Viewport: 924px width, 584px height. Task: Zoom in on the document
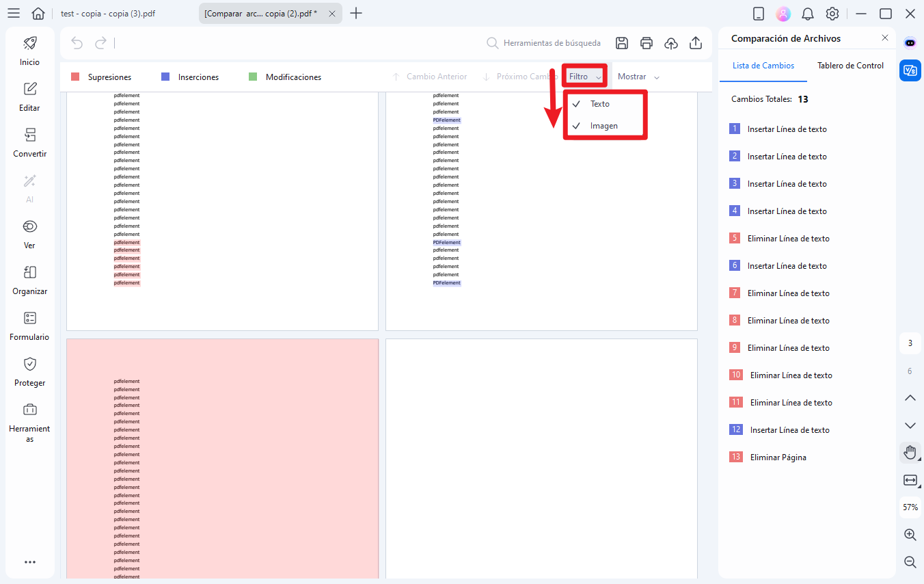pyautogui.click(x=910, y=534)
